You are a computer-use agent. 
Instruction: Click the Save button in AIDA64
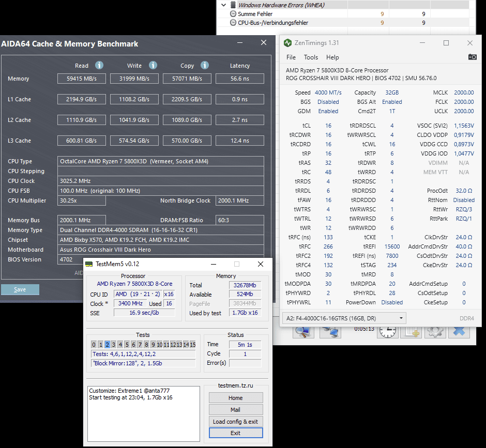(x=20, y=289)
